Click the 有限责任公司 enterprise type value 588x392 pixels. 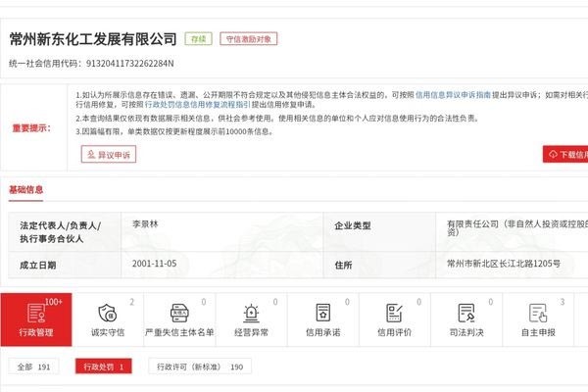(x=517, y=228)
